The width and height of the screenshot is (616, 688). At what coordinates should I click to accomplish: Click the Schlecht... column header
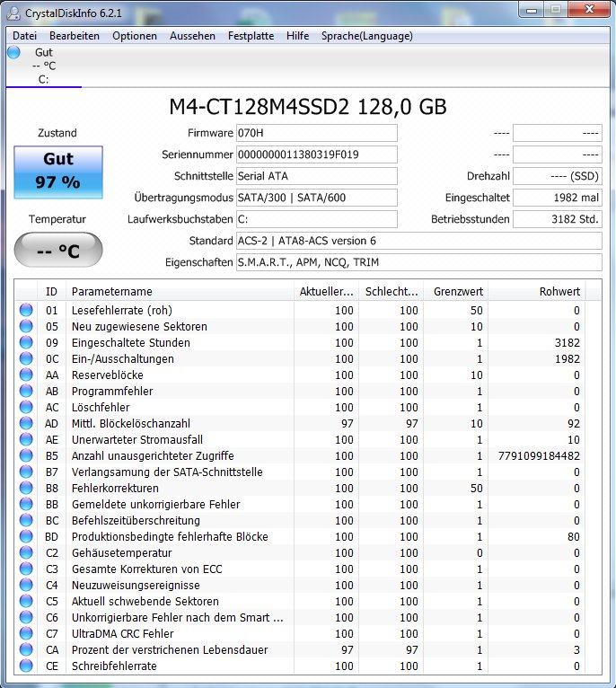(391, 291)
